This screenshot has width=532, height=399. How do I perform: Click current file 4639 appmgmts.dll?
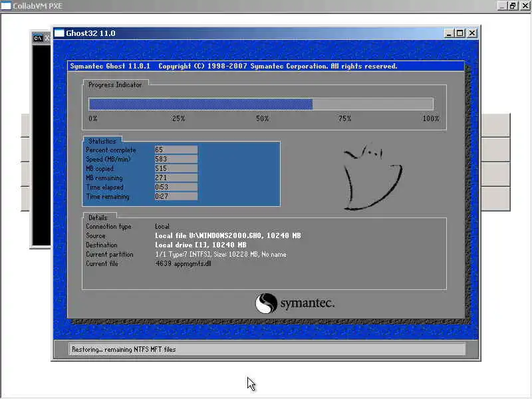184,263
